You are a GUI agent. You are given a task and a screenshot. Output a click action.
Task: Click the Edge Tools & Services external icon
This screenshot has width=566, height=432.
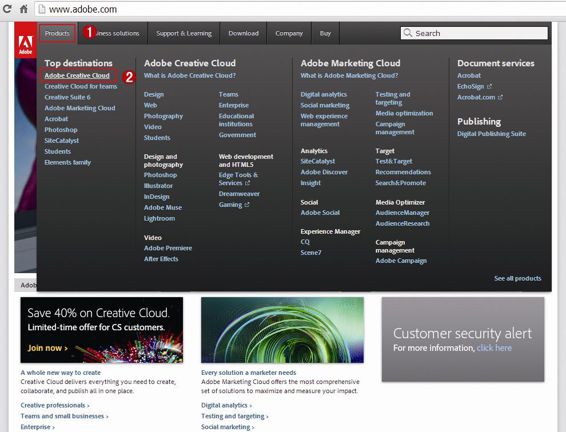(x=248, y=183)
